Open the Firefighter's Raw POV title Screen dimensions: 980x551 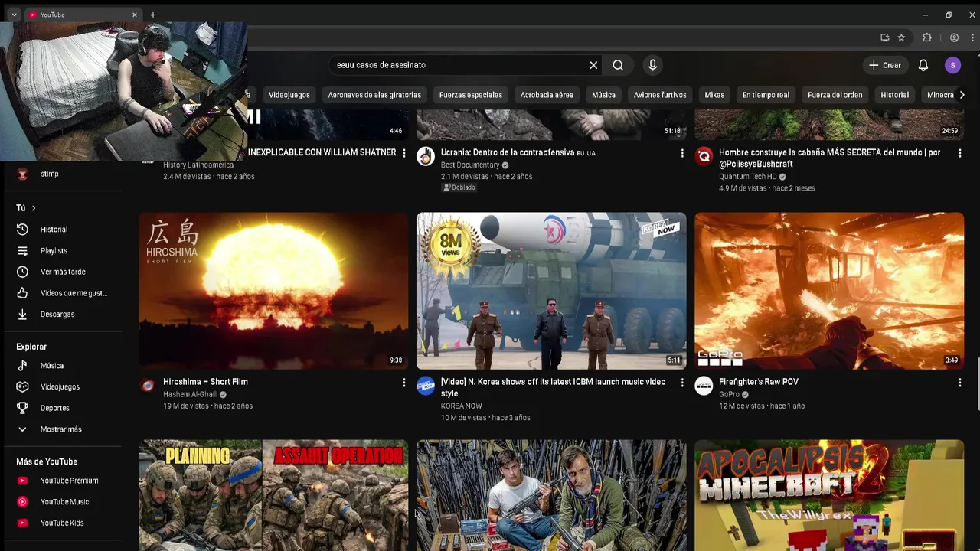759,382
